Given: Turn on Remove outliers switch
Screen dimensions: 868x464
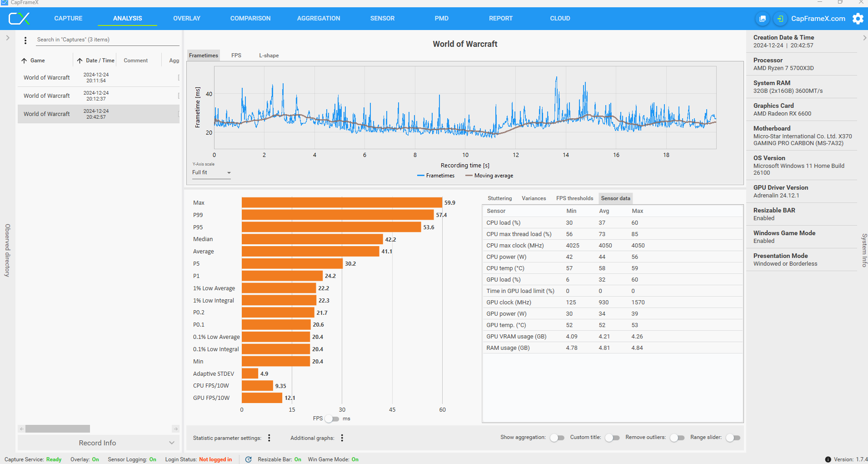Looking at the screenshot, I should tap(677, 438).
